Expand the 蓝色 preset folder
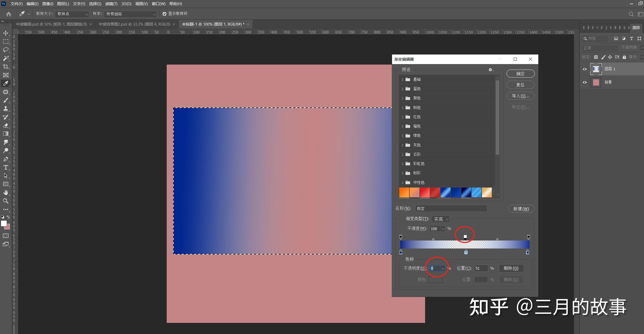Screen dimensions: 644x334 tap(402, 89)
